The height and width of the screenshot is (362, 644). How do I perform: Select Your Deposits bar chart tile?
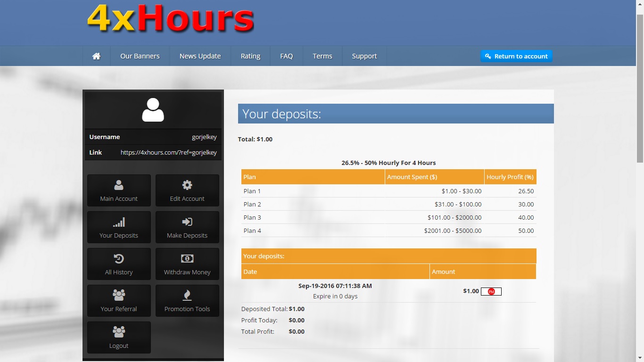click(119, 227)
